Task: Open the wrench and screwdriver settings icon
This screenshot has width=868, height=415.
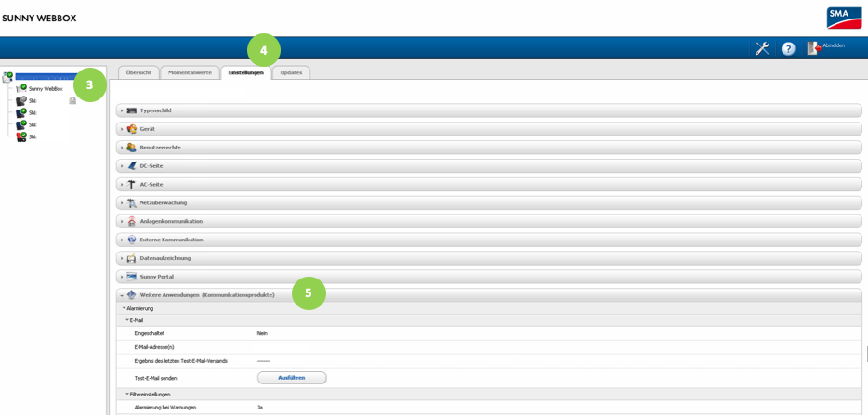Action: (x=762, y=48)
